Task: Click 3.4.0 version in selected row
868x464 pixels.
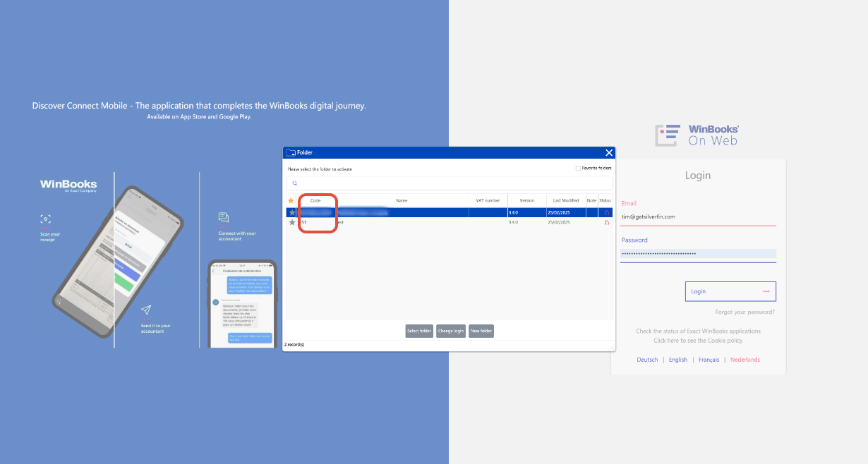Action: tap(513, 212)
